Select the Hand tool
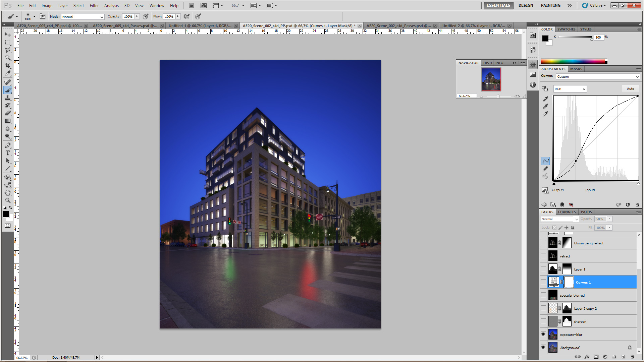Viewport: 644px width, 362px height. click(7, 193)
